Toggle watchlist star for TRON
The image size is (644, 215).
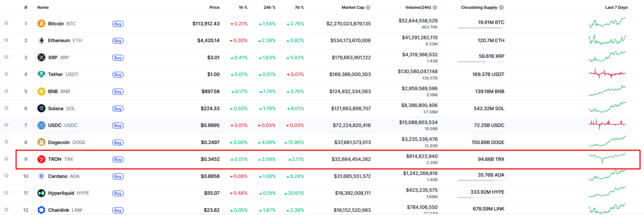(x=7, y=159)
